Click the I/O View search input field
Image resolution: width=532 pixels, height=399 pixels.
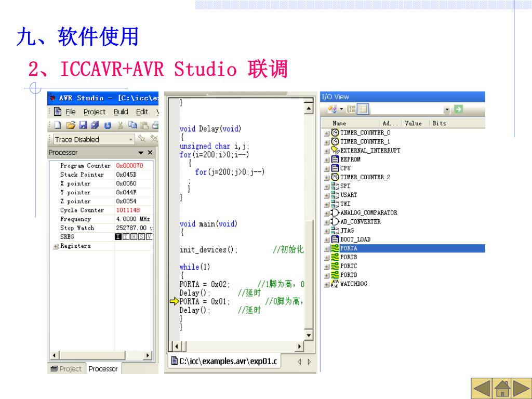point(406,109)
